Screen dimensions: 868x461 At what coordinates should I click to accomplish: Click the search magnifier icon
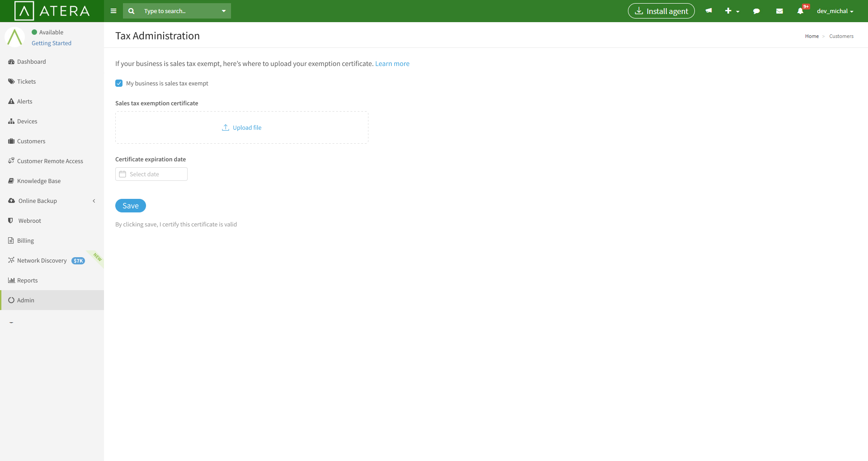(131, 11)
